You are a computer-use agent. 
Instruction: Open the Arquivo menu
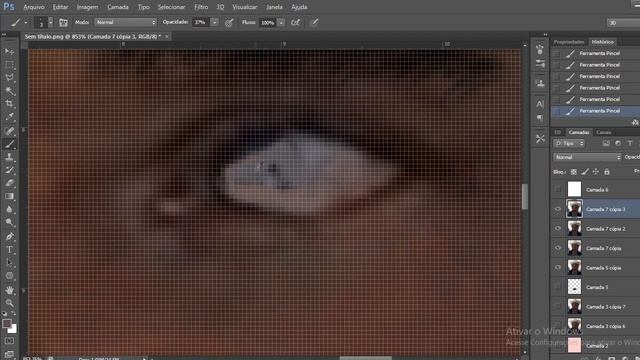(x=34, y=7)
